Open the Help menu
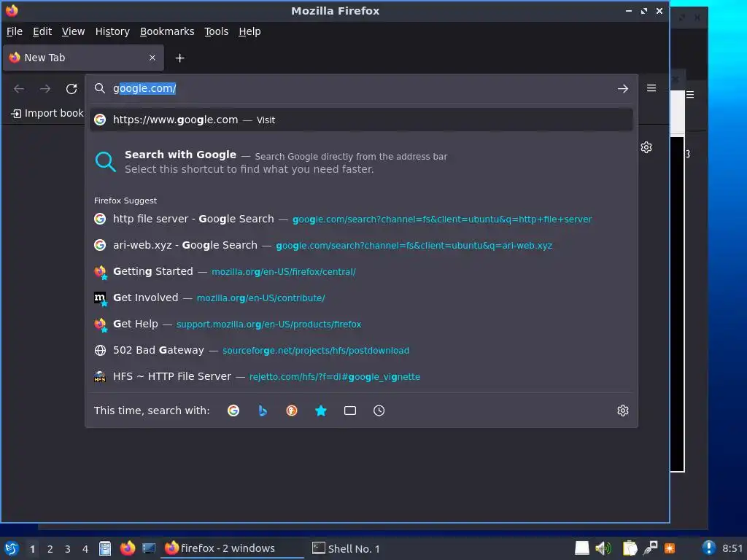This screenshot has width=747, height=560. (249, 31)
